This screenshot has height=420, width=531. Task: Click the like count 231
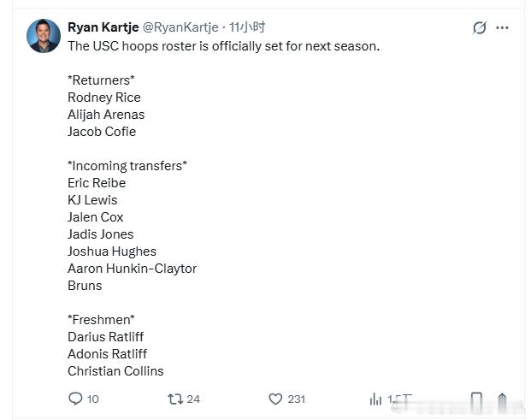[297, 399]
